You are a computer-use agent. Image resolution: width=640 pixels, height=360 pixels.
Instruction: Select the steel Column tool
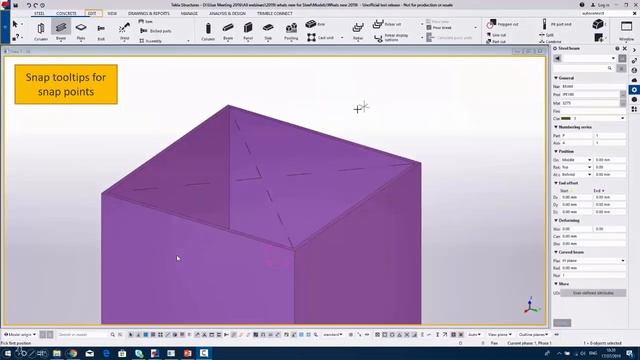pyautogui.click(x=41, y=31)
